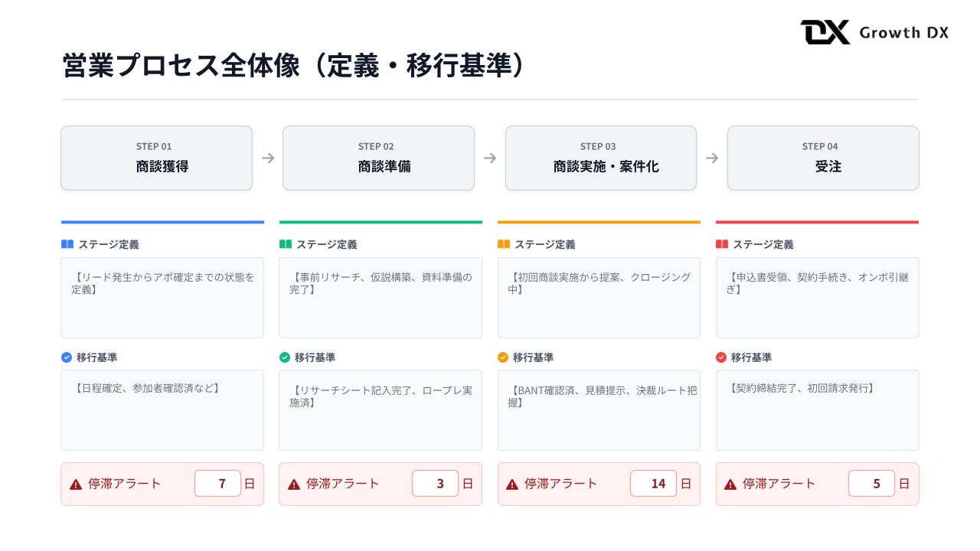The width and height of the screenshot is (980, 551).
Task: Click blue book icon beside first ステージ定義
Action: 67,244
